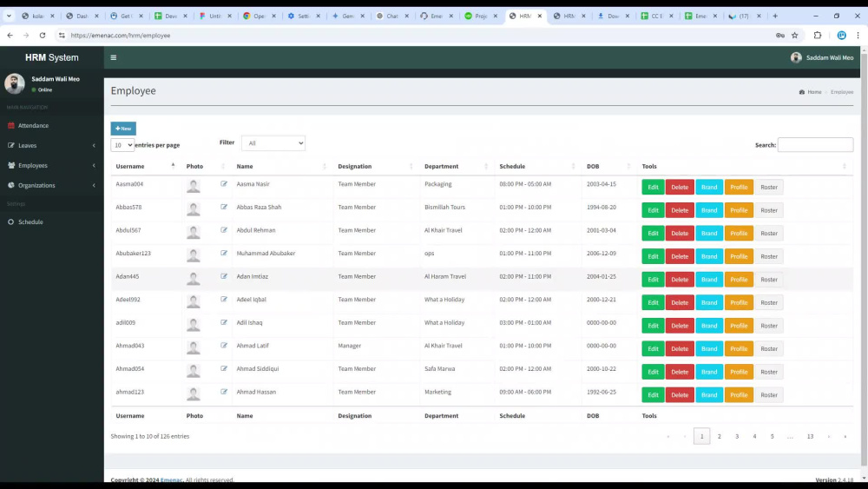This screenshot has width=868, height=489.
Task: Sort table by Username column
Action: [145, 166]
